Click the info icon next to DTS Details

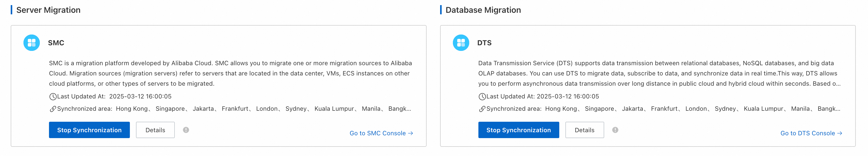click(615, 130)
